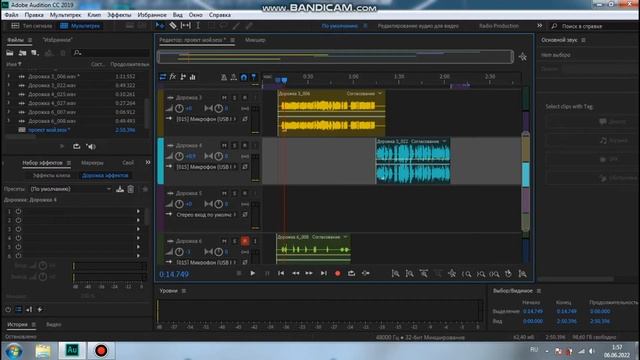Click the Rewind transport button
This screenshot has width=640, height=360.
click(x=295, y=273)
